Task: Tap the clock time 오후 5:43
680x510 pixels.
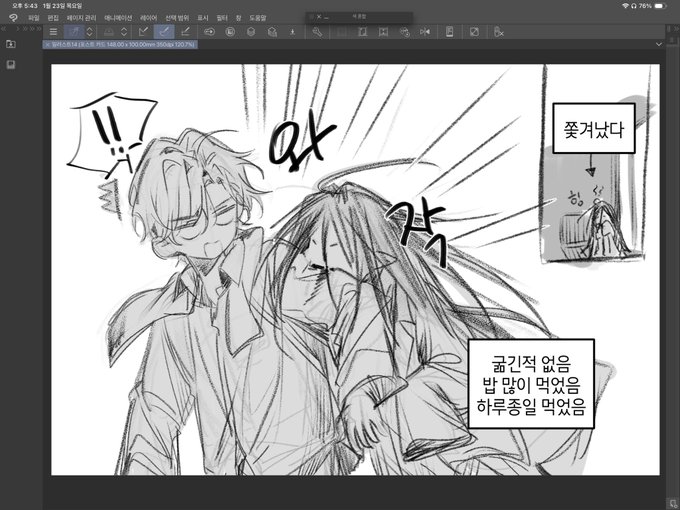Action: (24, 6)
